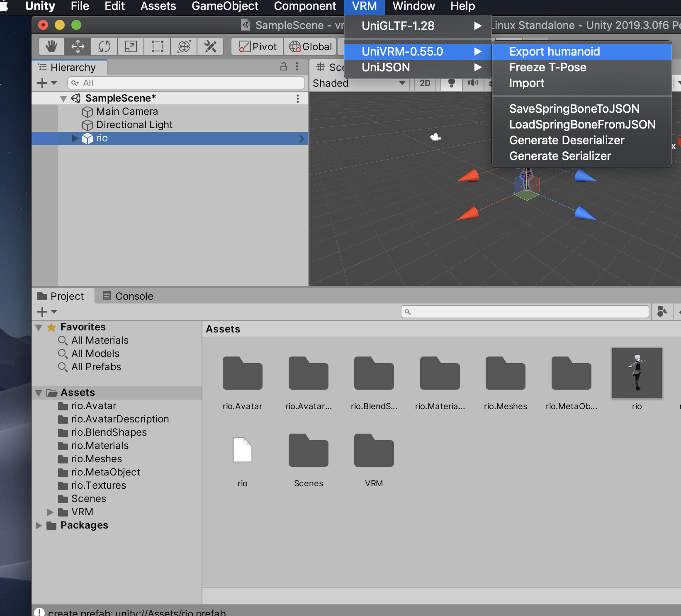Open the Shaded draw mode dropdown
Screen dimensions: 681x616
tap(359, 83)
